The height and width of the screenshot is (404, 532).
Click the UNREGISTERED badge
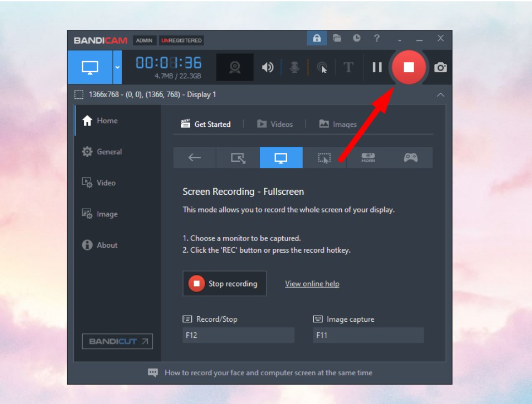click(181, 40)
